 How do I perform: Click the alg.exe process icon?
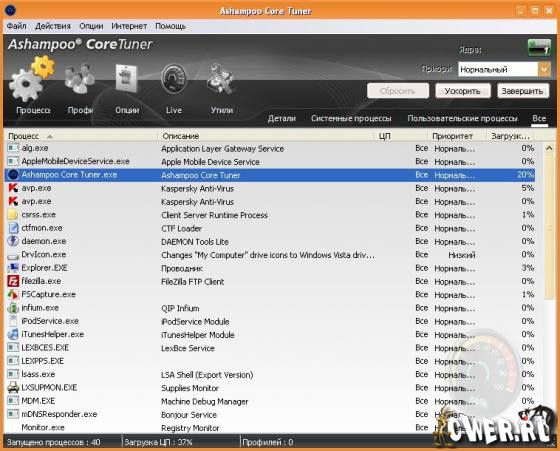(x=13, y=148)
